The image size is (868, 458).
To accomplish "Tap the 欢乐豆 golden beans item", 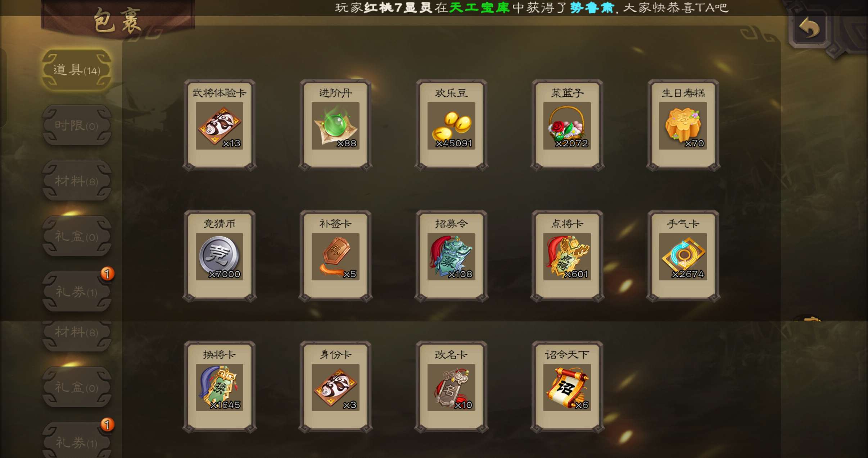I will click(451, 125).
